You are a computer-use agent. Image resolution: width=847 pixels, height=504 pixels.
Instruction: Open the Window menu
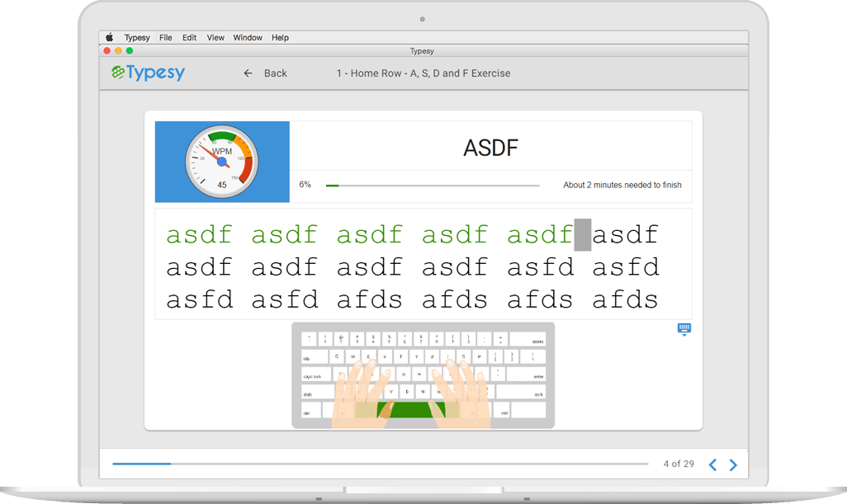click(x=248, y=38)
